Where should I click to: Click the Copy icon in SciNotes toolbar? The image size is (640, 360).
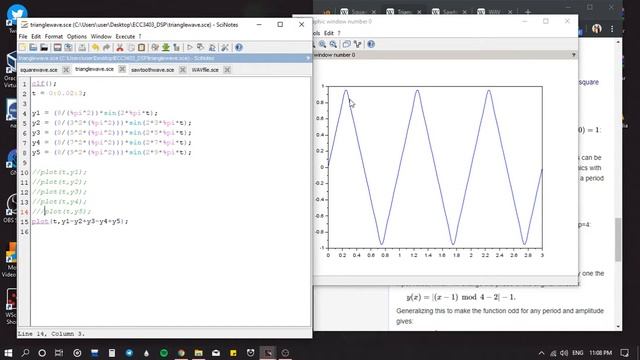[131, 47]
